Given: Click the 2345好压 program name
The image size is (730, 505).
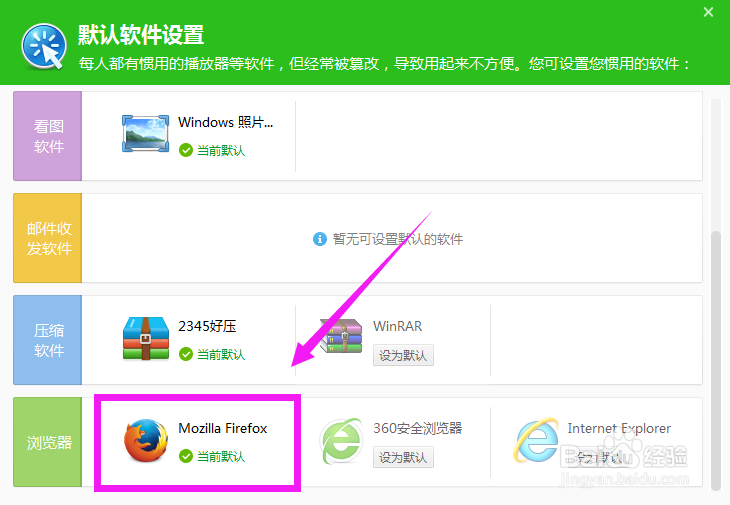Looking at the screenshot, I should [207, 326].
